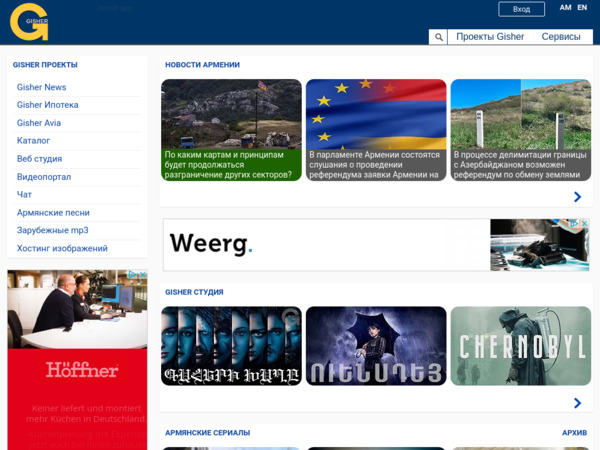
Task: Click the Gisher Студия section heading
Action: click(194, 292)
